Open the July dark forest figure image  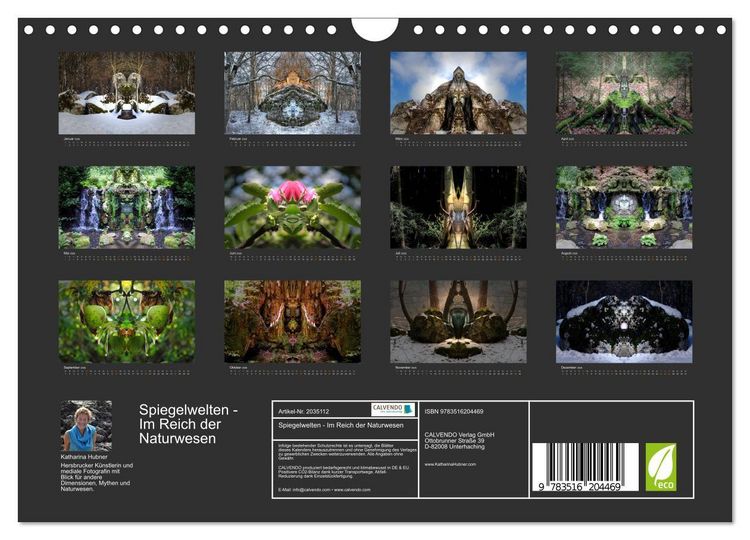458,207
